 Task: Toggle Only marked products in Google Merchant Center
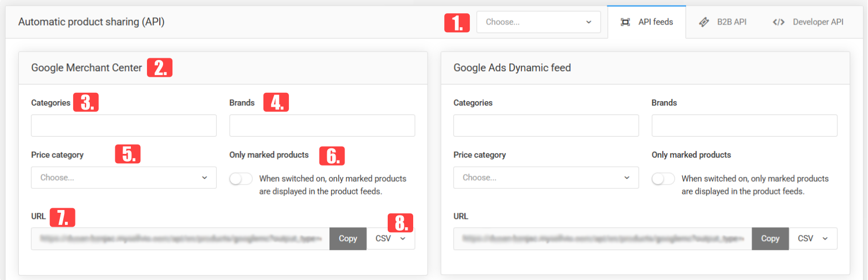point(241,179)
